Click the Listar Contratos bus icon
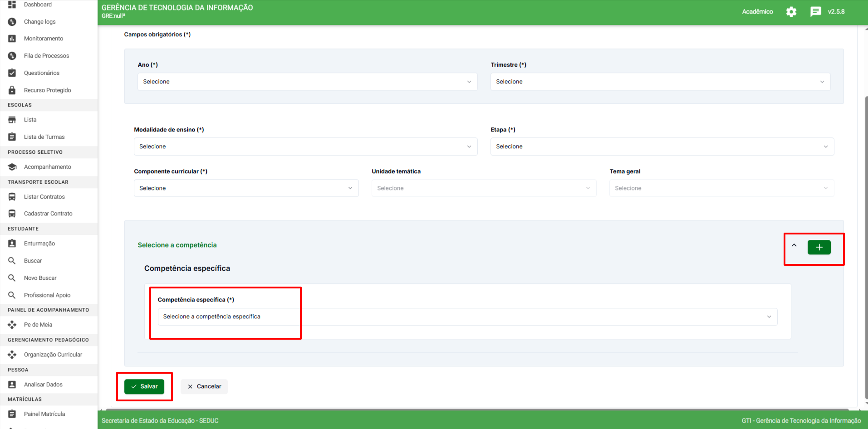This screenshot has height=429, width=868. [x=12, y=197]
